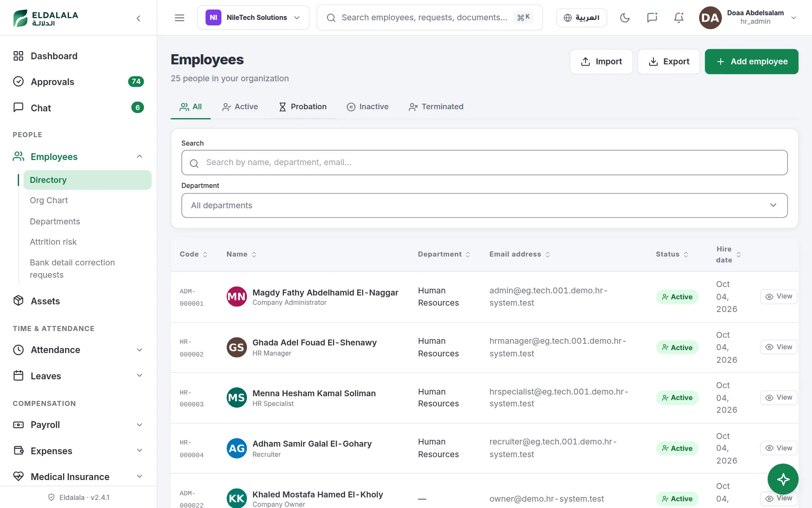Click the AG avatar for Adham Samir
Image resolution: width=812 pixels, height=508 pixels.
tap(237, 448)
